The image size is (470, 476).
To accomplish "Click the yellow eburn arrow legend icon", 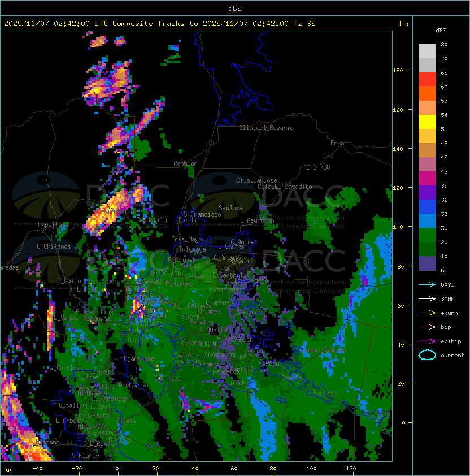I will click(427, 313).
